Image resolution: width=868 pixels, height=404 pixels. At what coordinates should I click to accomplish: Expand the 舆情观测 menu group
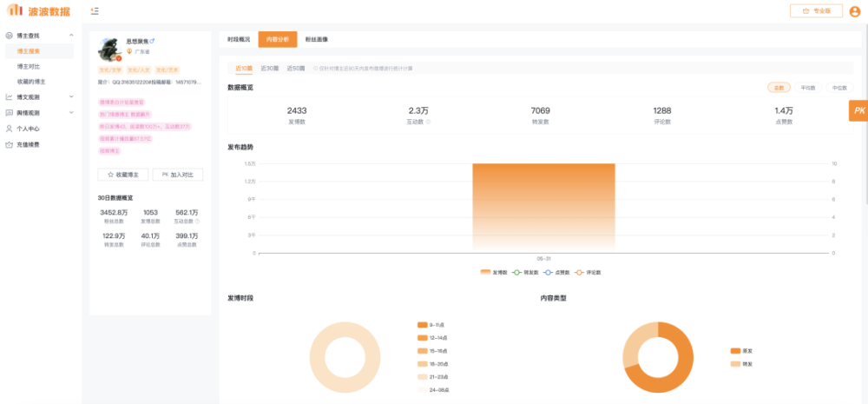pyautogui.click(x=71, y=112)
